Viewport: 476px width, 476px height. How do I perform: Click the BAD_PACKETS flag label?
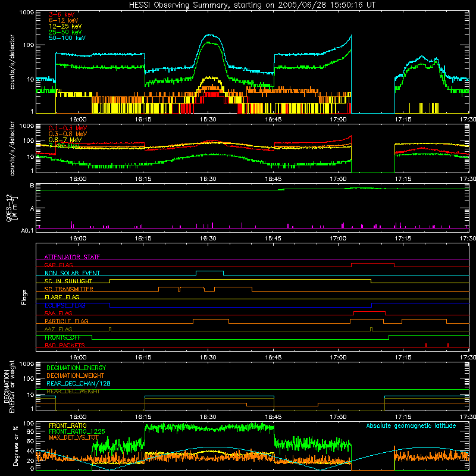click(64, 345)
